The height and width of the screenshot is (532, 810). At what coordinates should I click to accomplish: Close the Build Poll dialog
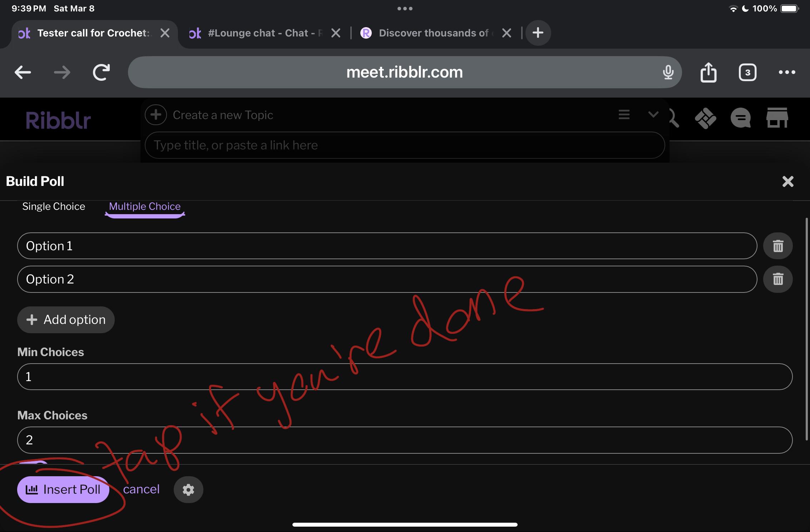coord(788,181)
